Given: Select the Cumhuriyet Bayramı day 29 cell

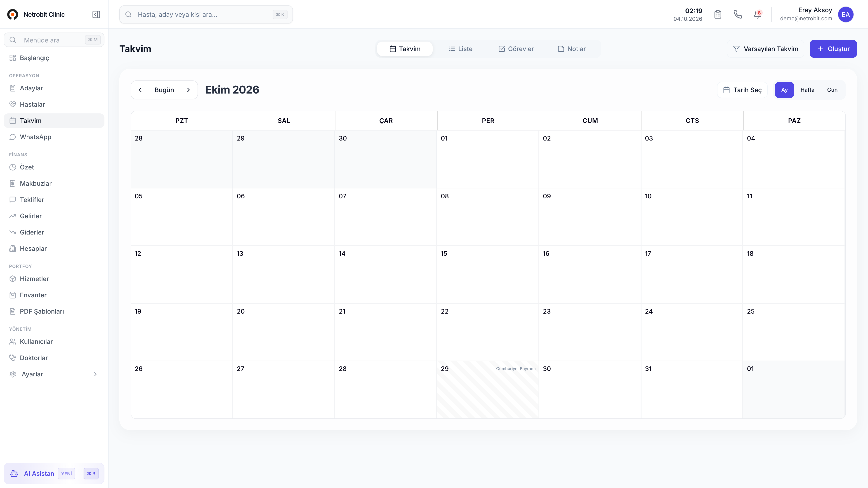Looking at the screenshot, I should (488, 390).
